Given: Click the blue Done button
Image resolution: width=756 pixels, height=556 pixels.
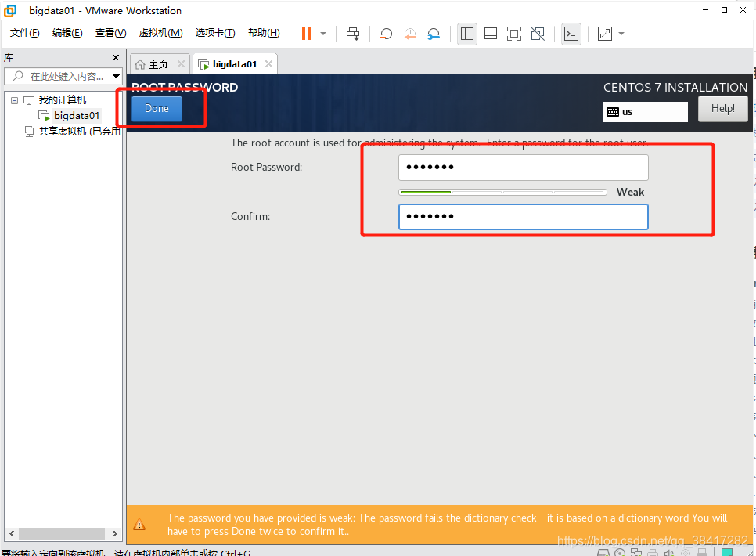Looking at the screenshot, I should click(157, 109).
